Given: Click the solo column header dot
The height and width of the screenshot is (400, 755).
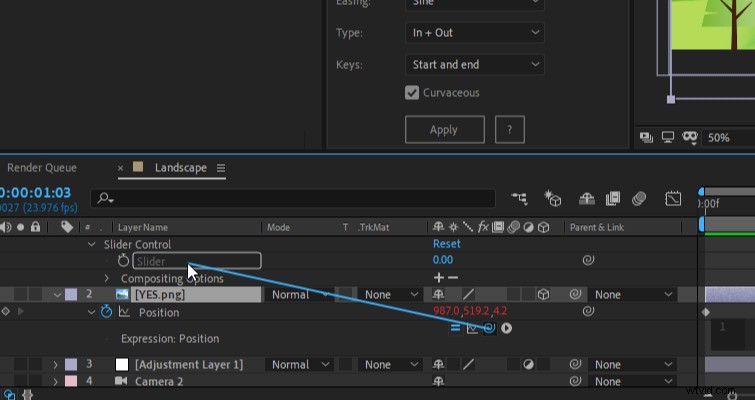Looking at the screenshot, I should [20, 227].
